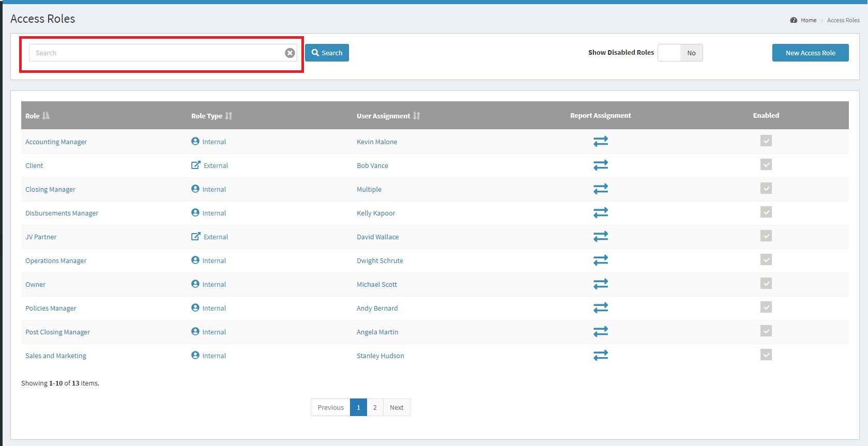This screenshot has height=446, width=868.
Task: Toggle Enabled checkbox for Post Closing Manager
Action: point(766,331)
